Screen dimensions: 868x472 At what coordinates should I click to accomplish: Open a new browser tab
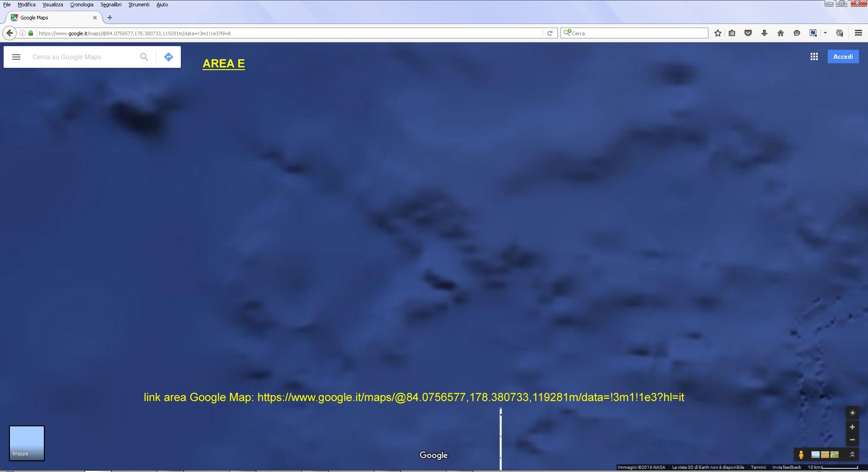coord(110,18)
